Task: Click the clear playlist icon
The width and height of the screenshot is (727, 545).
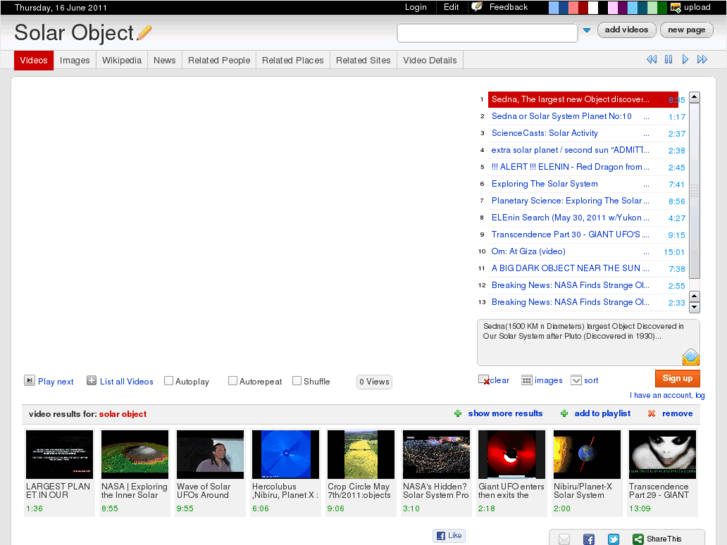Action: coord(484,380)
